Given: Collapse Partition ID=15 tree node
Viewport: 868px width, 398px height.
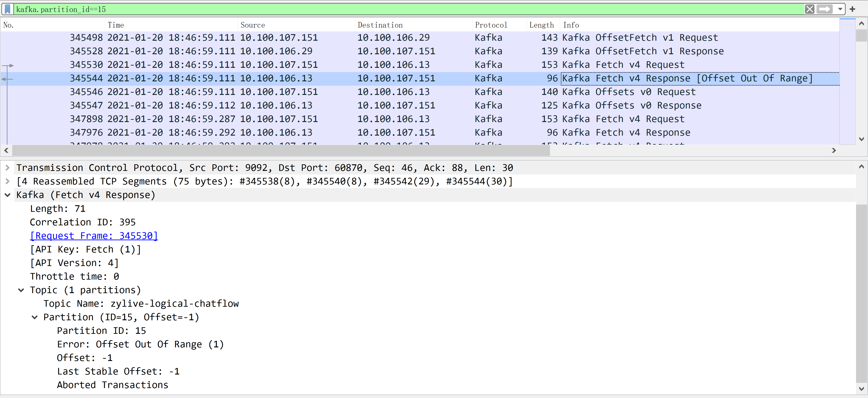Looking at the screenshot, I should point(34,317).
